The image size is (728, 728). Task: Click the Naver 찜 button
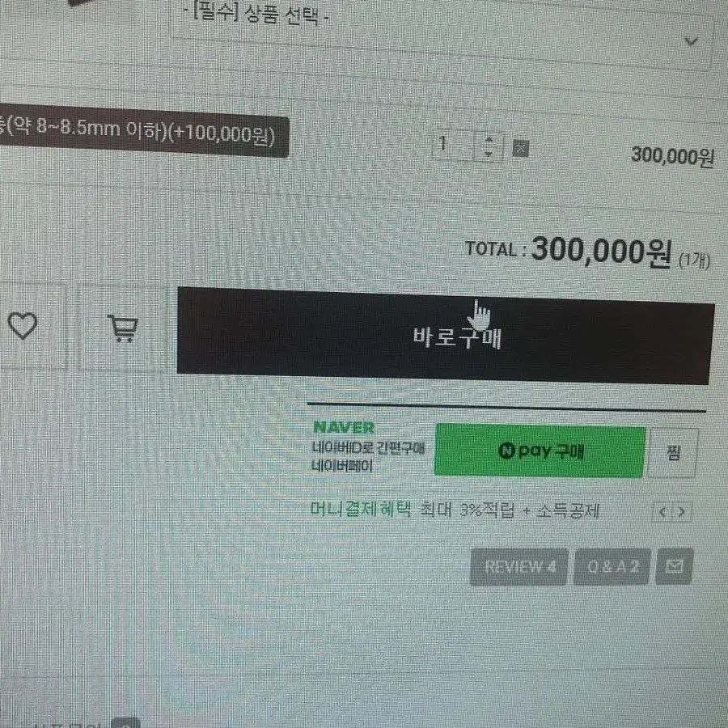(673, 452)
